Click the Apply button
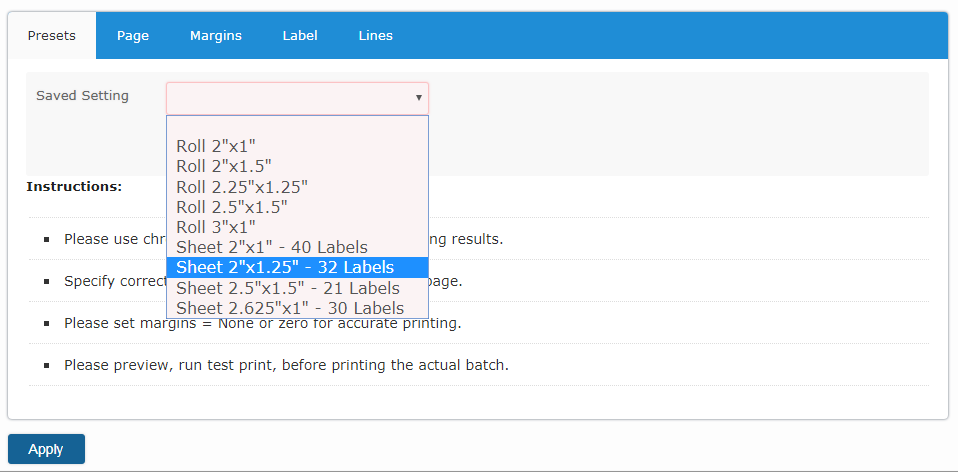Image resolution: width=958 pixels, height=472 pixels. (x=46, y=449)
